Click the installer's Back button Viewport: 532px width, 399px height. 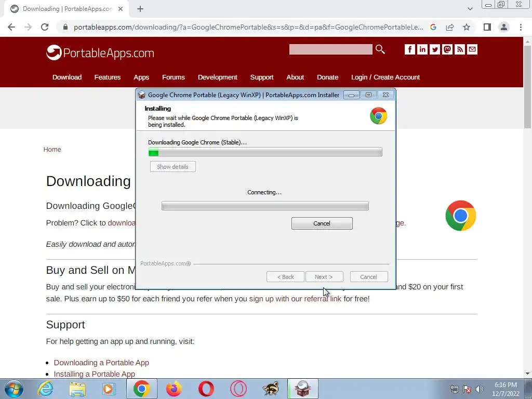285,277
